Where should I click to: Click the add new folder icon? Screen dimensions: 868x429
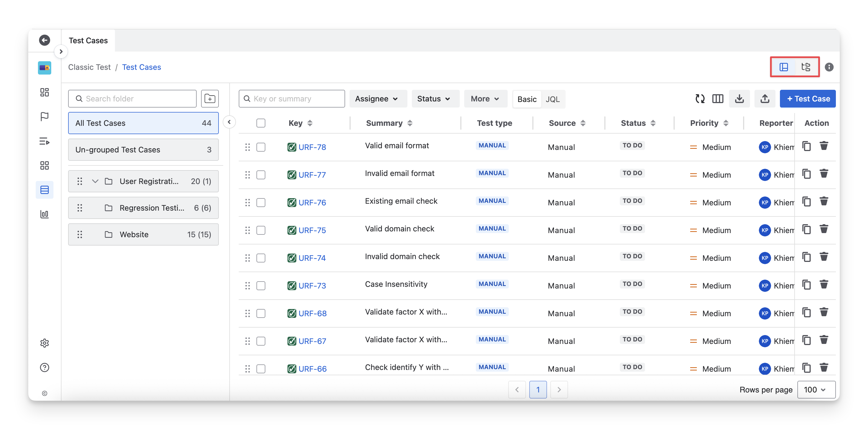point(210,98)
